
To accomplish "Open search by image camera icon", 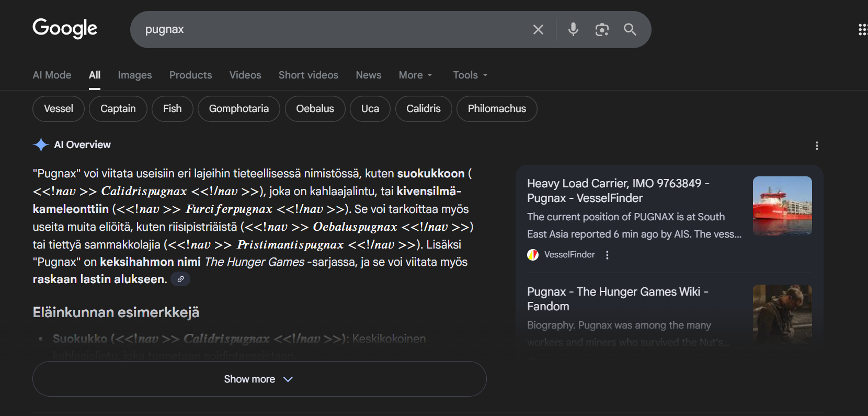I will (x=602, y=30).
